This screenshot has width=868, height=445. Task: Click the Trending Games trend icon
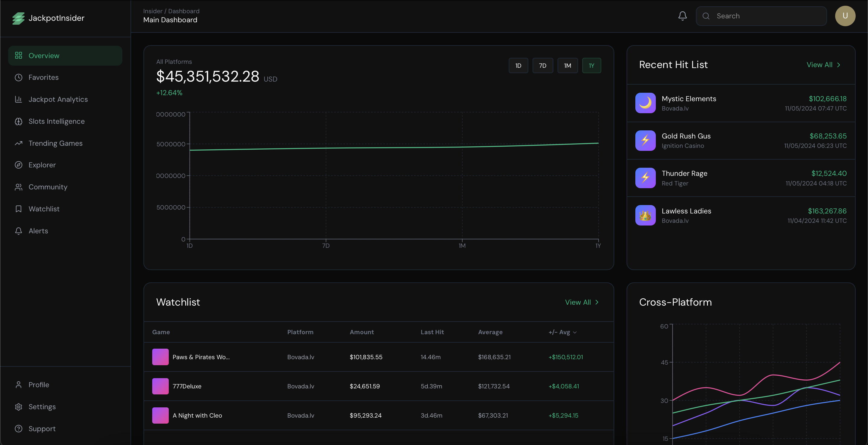pyautogui.click(x=19, y=143)
